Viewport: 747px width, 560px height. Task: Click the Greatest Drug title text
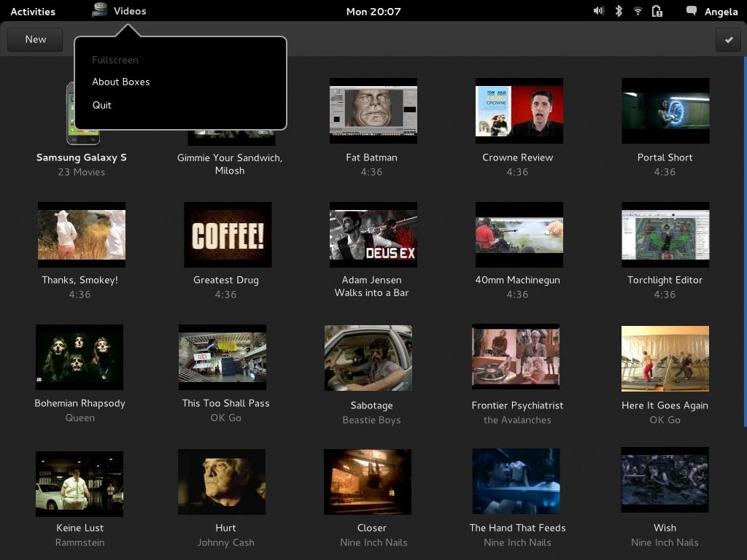pyautogui.click(x=226, y=280)
